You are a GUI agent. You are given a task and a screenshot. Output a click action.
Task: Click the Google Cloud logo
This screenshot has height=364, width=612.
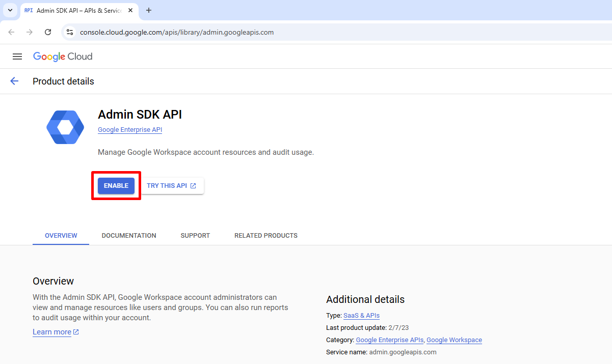[63, 57]
